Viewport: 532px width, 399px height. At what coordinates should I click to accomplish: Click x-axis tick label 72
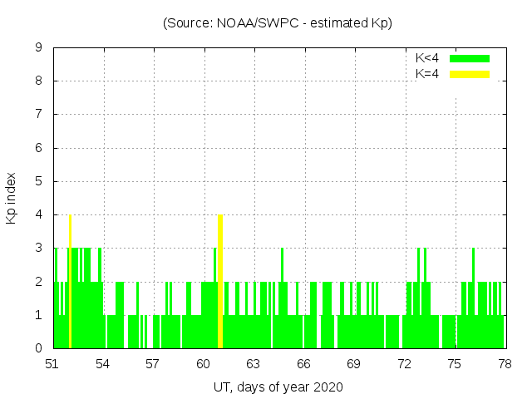pos(404,364)
